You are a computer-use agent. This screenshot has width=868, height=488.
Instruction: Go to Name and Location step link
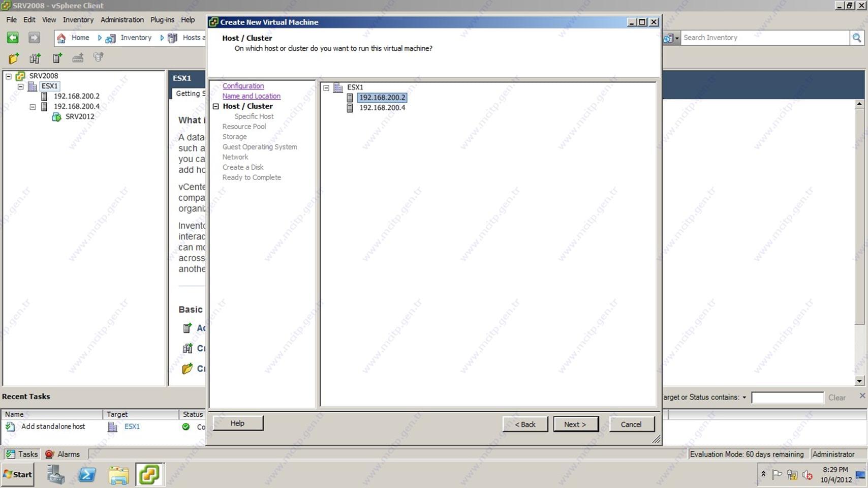pos(251,96)
